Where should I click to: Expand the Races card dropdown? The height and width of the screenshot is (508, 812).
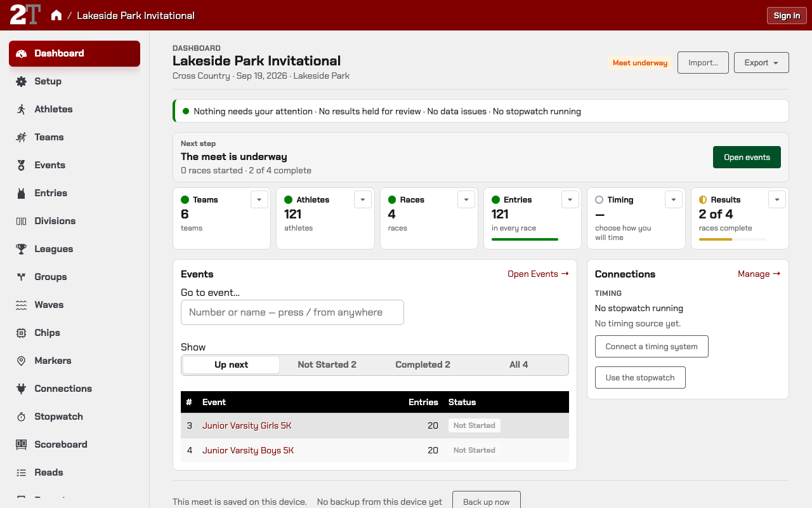click(x=466, y=199)
